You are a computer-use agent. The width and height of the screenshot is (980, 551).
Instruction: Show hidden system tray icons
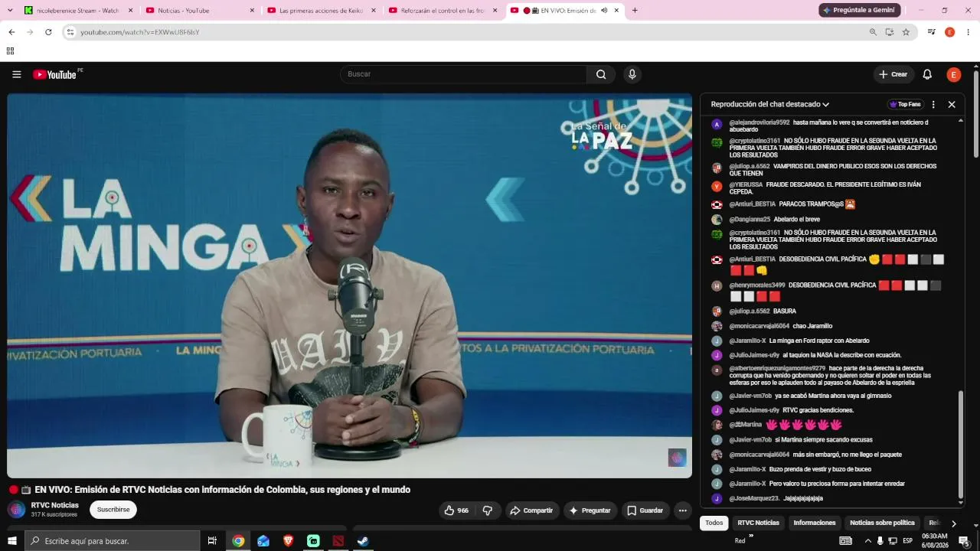(867, 541)
